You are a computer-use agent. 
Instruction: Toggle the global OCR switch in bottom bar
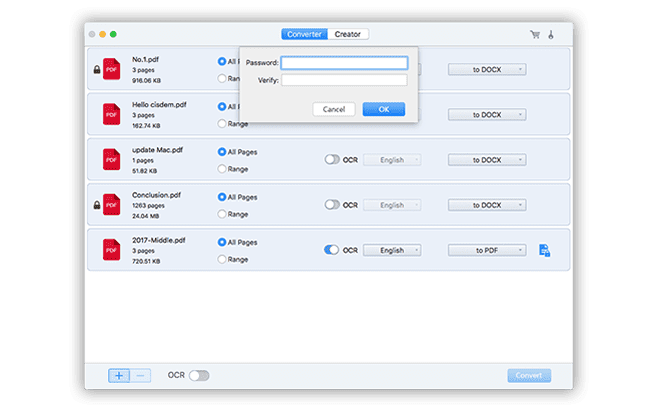[x=199, y=375]
